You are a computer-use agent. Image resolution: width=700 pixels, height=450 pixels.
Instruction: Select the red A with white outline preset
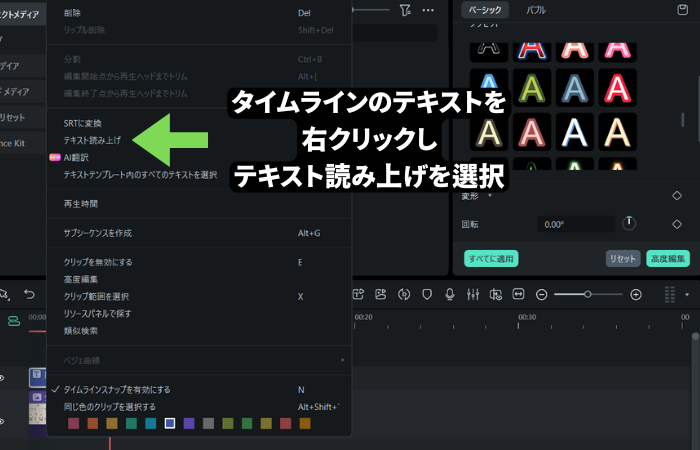tap(618, 88)
